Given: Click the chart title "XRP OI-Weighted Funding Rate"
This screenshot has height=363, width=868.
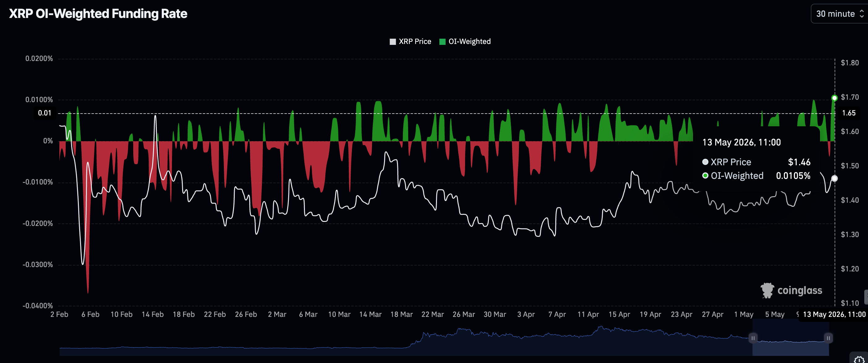Looking at the screenshot, I should (x=98, y=14).
